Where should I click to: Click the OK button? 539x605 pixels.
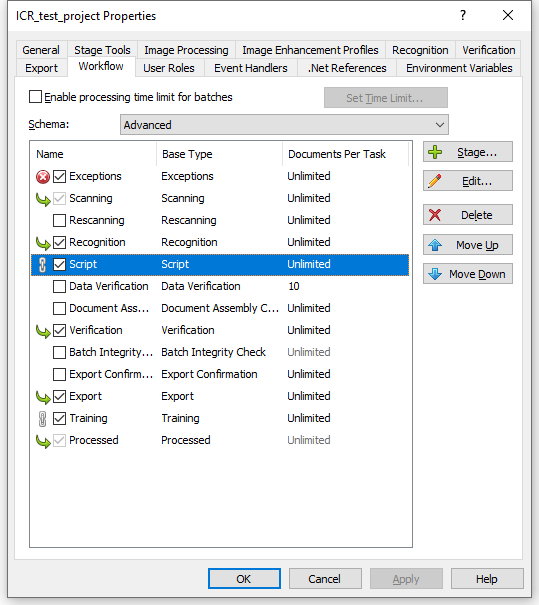click(x=244, y=579)
